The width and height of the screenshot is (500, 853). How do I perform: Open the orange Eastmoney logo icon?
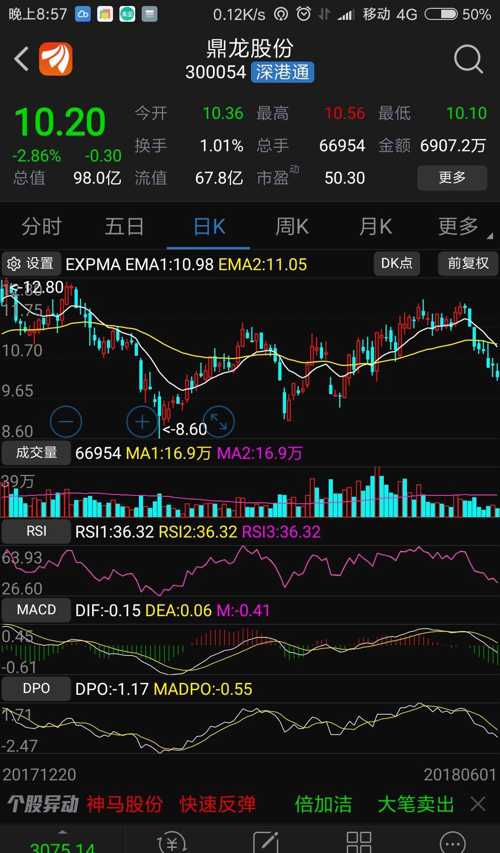pos(55,59)
